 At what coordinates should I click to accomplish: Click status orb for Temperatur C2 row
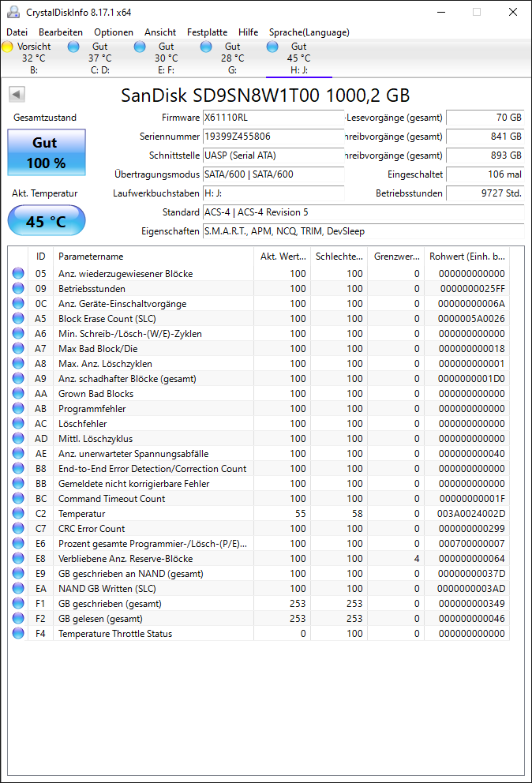pos(18,513)
